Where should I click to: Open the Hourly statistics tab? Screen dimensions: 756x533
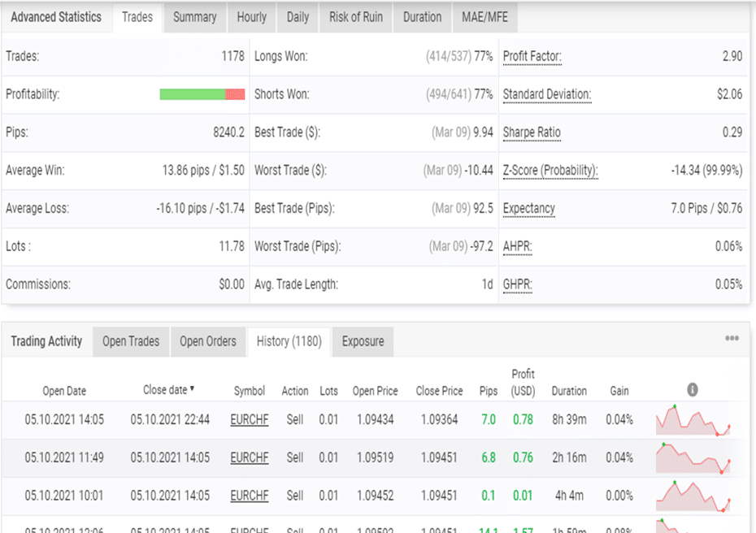(x=251, y=16)
